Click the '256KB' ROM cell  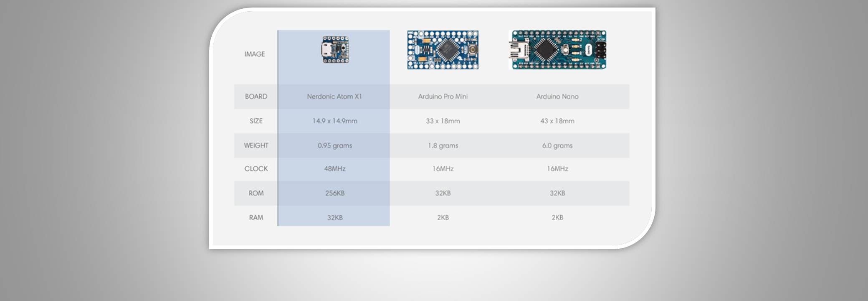coord(335,193)
